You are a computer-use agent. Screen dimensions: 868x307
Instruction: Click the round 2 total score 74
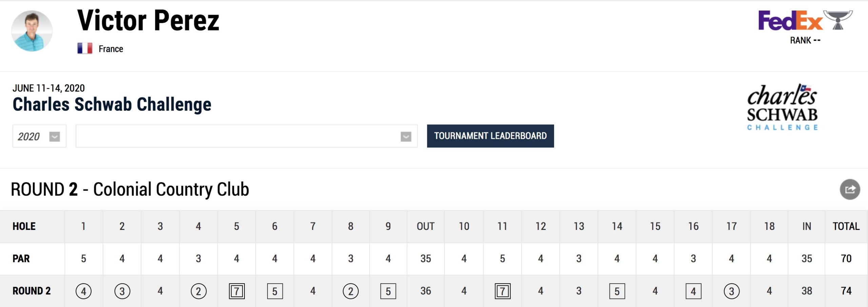(846, 291)
